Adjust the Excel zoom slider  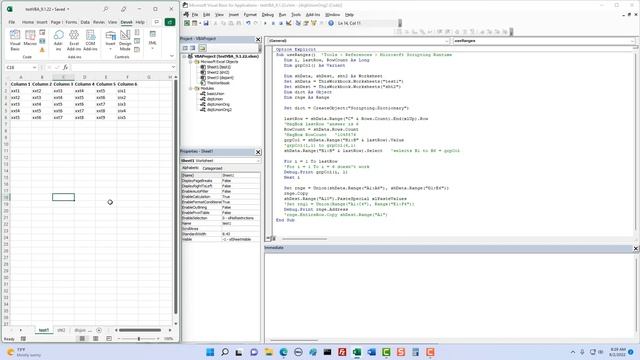click(139, 339)
